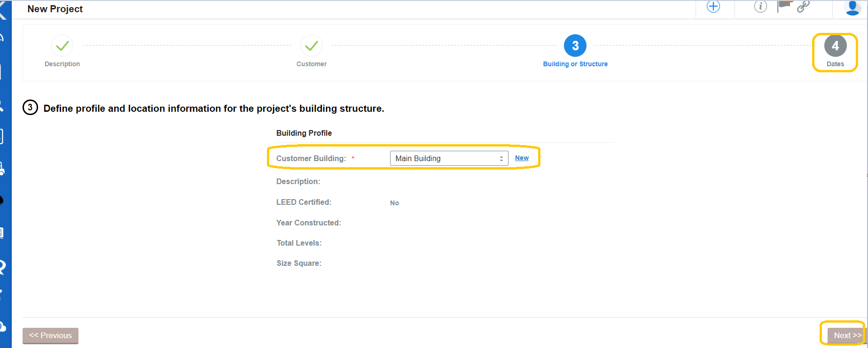Select step 4 Dates circle
Viewport: 868px width, 348px height.
point(836,46)
